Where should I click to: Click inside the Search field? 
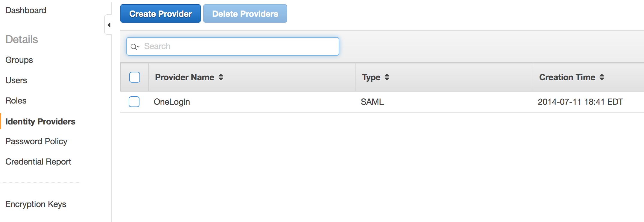[x=233, y=46]
